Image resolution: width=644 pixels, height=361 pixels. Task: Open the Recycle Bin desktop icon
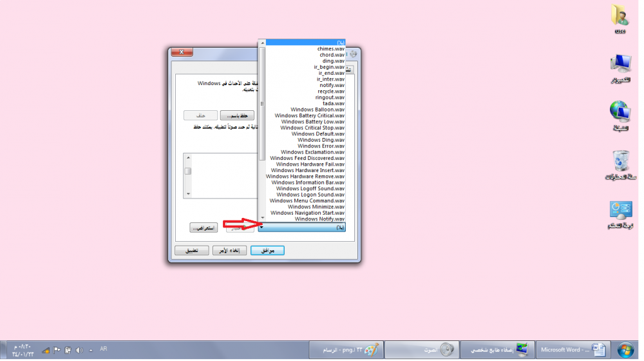coord(620,163)
